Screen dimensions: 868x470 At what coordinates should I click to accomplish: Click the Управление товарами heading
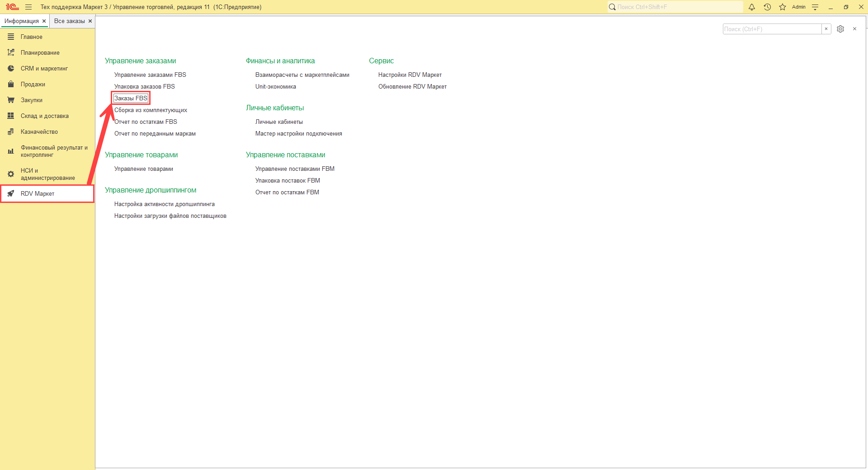click(142, 155)
